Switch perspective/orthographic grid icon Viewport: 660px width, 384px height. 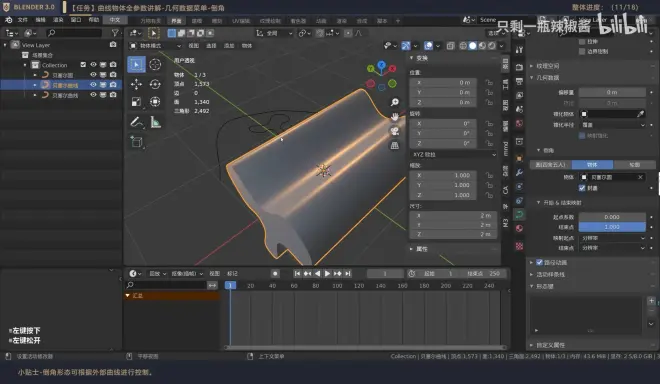(394, 146)
